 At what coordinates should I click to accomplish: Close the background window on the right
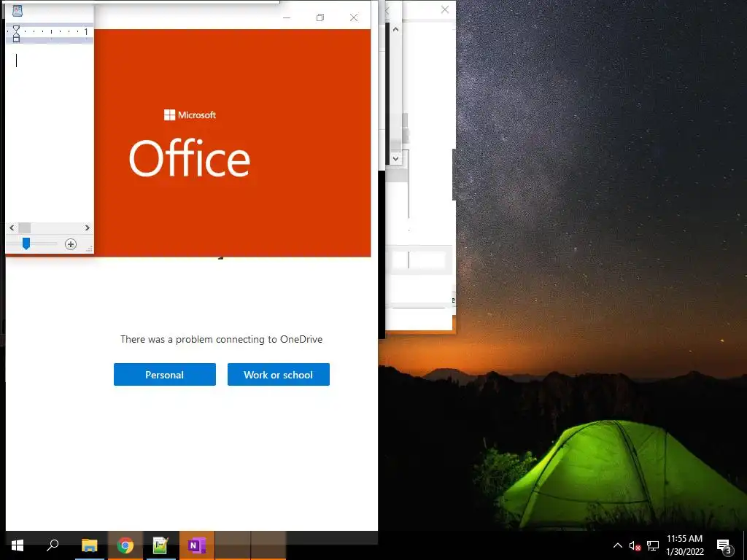pyautogui.click(x=444, y=9)
